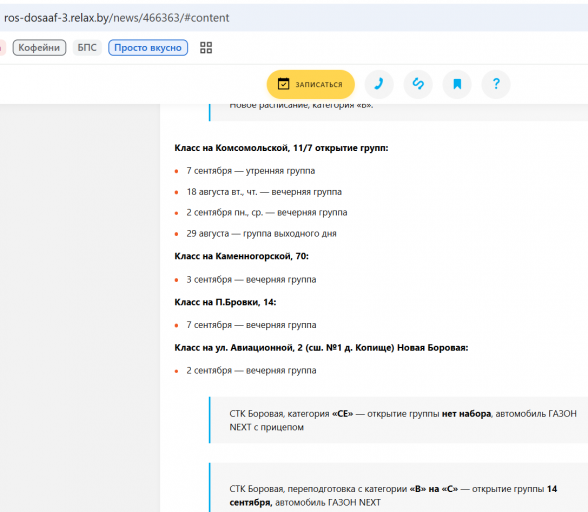The width and height of the screenshot is (588, 512).
Task: Click heading Класс на Каменногорской, 70
Action: click(242, 256)
